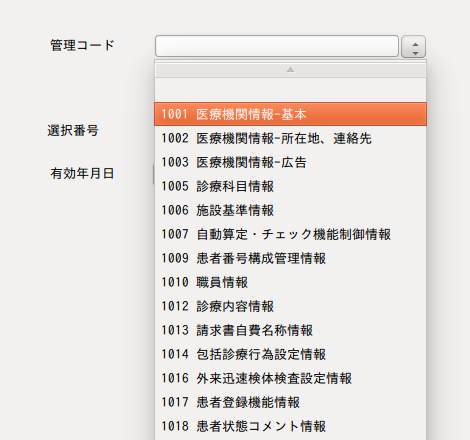Choose 1006 施設基準情報 entry
This screenshot has width=470, height=440.
290,210
